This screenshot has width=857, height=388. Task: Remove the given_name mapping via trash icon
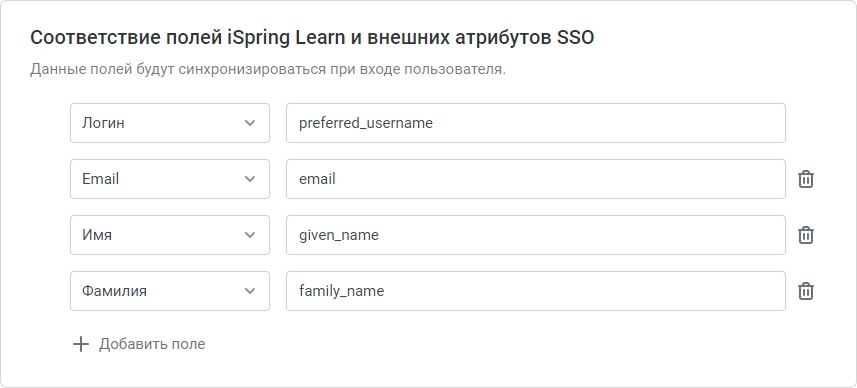point(806,235)
